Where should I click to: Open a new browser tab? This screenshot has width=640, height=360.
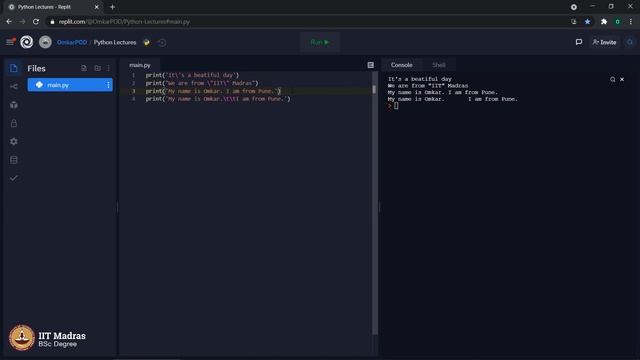[x=112, y=7]
